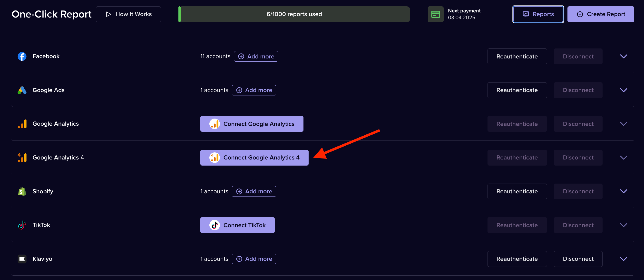Click the Google Analytics row icon
Image resolution: width=644 pixels, height=280 pixels.
click(x=22, y=124)
